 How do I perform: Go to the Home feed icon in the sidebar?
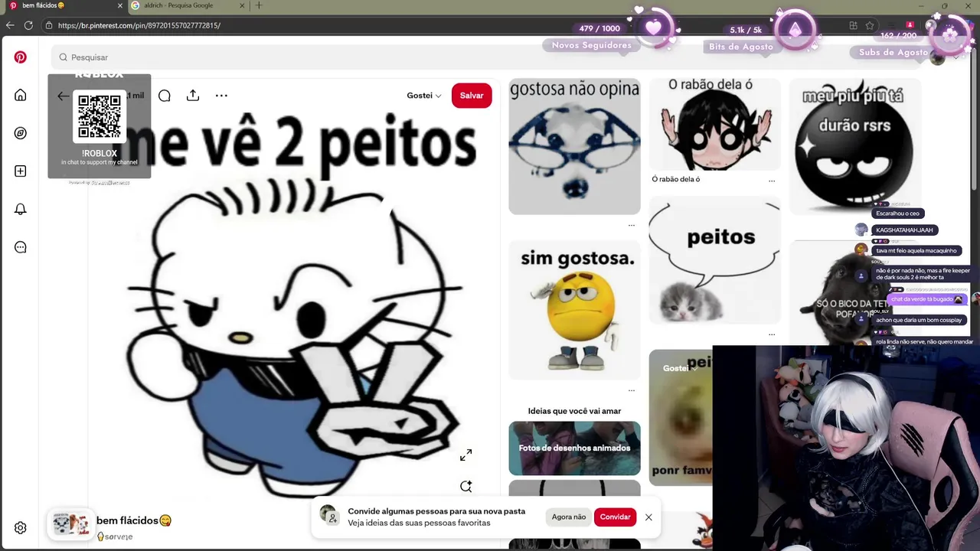[21, 95]
